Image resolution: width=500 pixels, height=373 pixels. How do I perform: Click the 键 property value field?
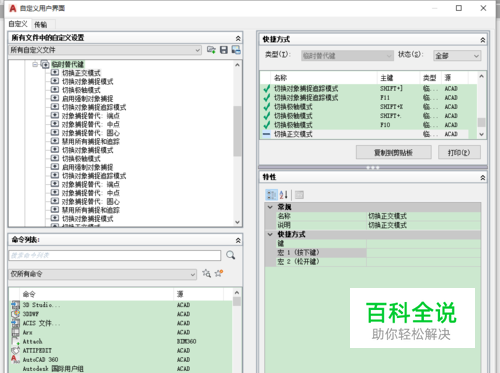pos(423,243)
